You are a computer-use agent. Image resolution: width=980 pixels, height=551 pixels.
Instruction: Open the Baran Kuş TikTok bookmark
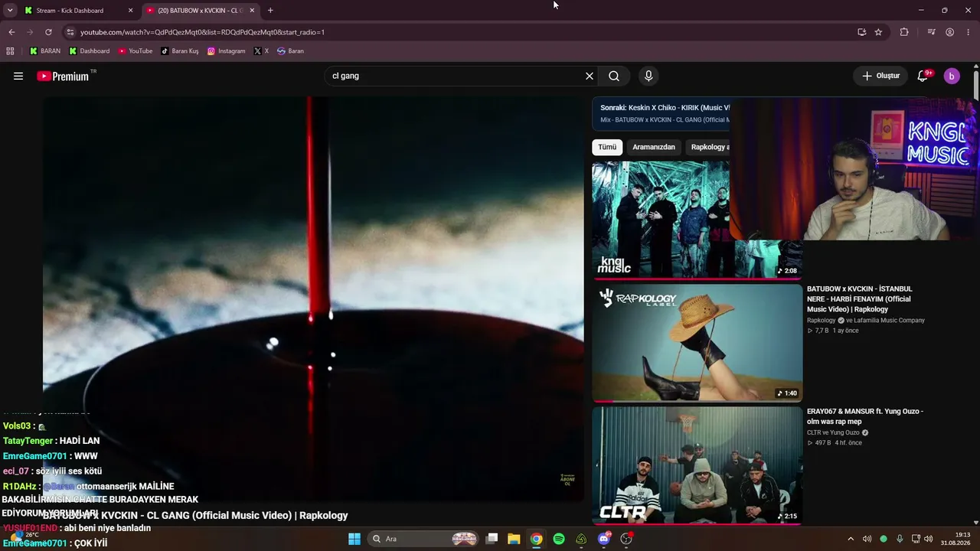[x=180, y=51]
